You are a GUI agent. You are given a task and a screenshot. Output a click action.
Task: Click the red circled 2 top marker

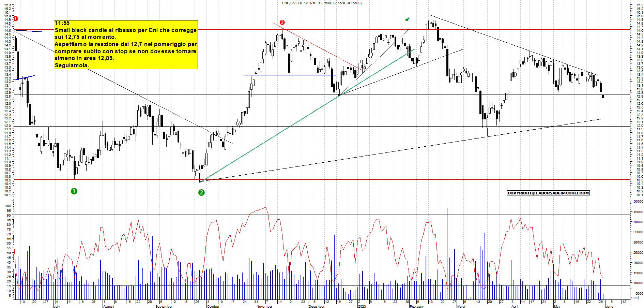282,22
